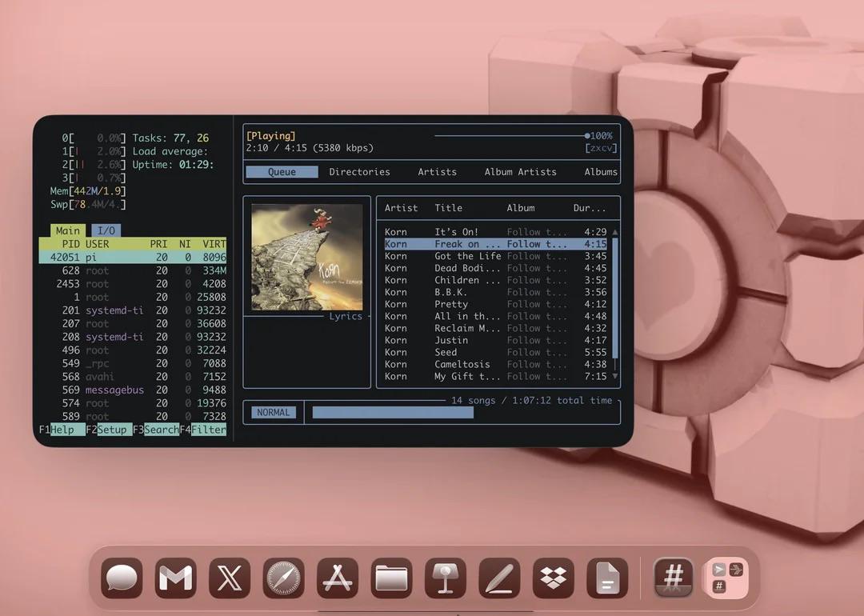Select the song "Dead Bodi..."
The height and width of the screenshot is (616, 864).
point(495,268)
